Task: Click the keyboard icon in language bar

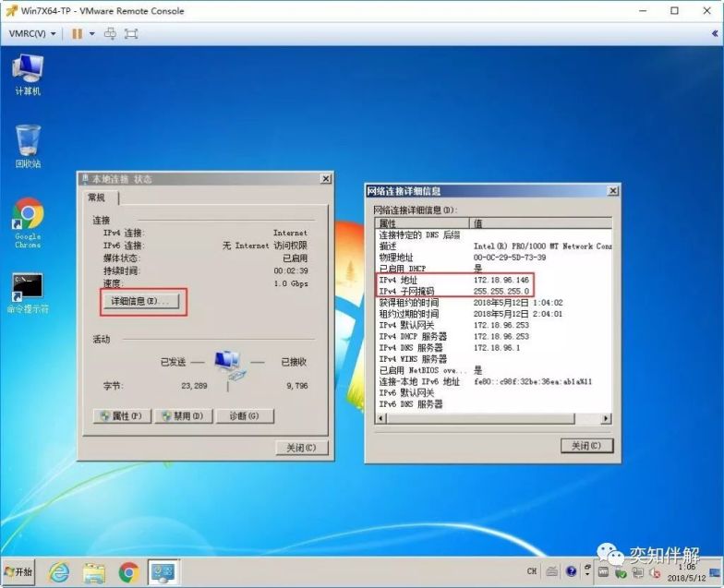Action: (552, 571)
